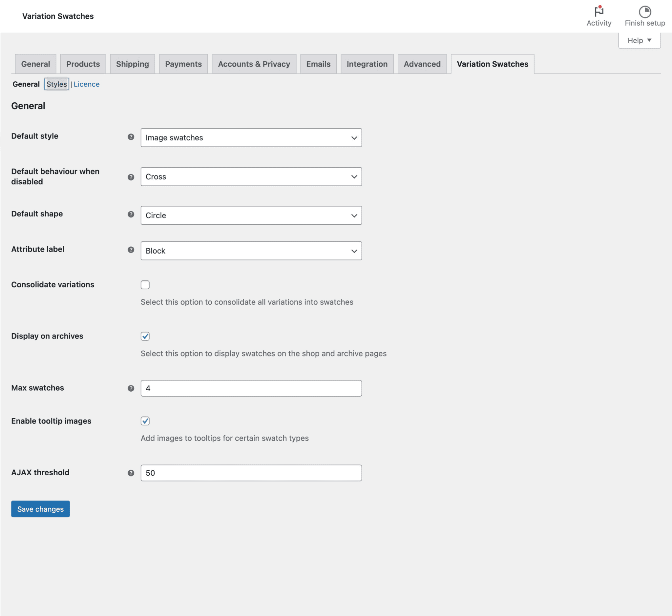Expand the Help dropdown
Viewport: 672px width, 616px height.
click(639, 40)
